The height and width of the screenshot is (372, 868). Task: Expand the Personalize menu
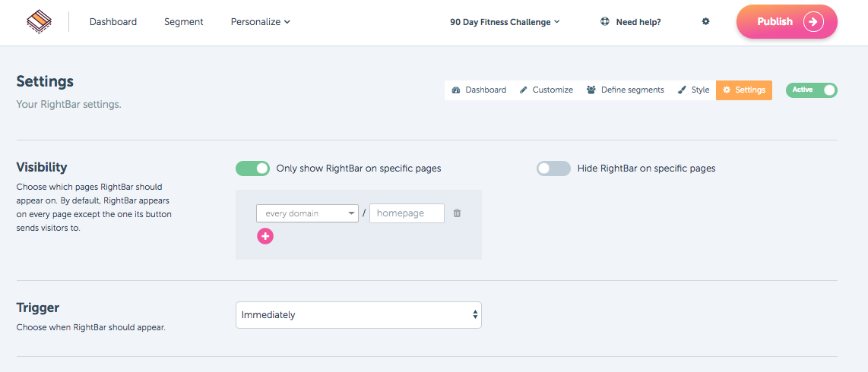(260, 22)
